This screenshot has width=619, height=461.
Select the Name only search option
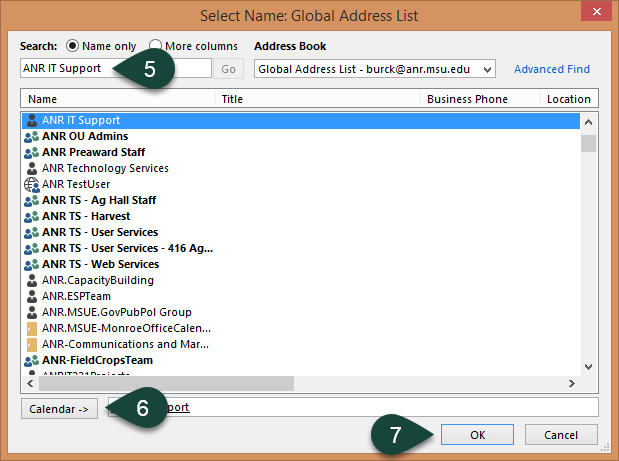click(x=73, y=46)
